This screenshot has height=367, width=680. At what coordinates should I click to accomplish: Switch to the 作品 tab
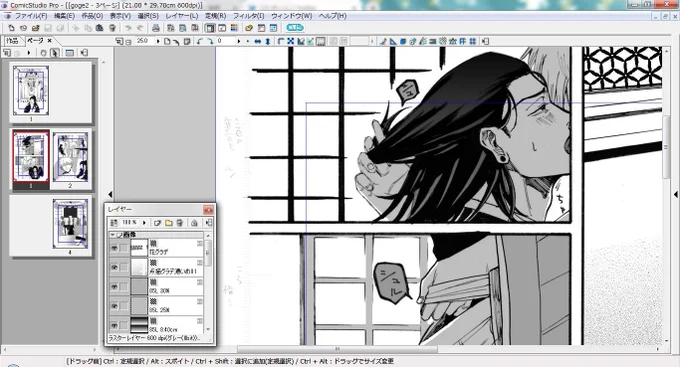click(x=12, y=41)
